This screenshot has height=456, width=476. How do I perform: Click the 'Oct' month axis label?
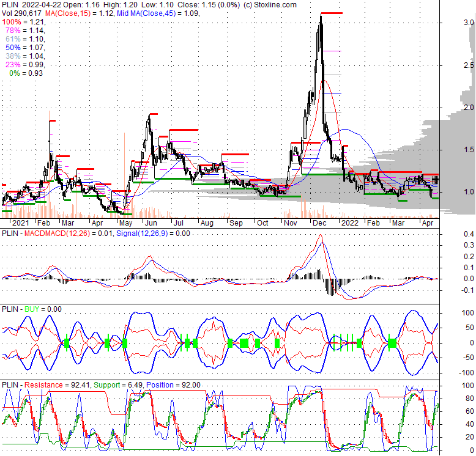pyautogui.click(x=262, y=223)
